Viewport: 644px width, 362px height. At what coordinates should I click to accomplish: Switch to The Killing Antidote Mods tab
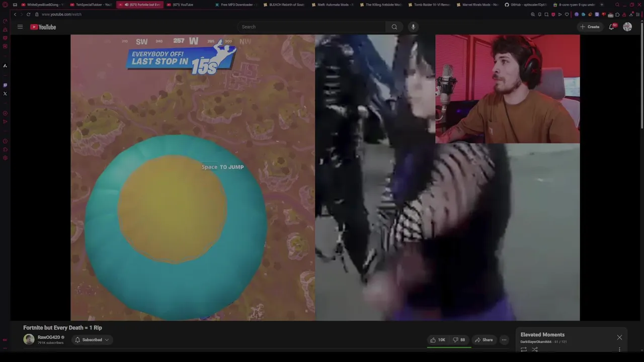click(x=381, y=5)
